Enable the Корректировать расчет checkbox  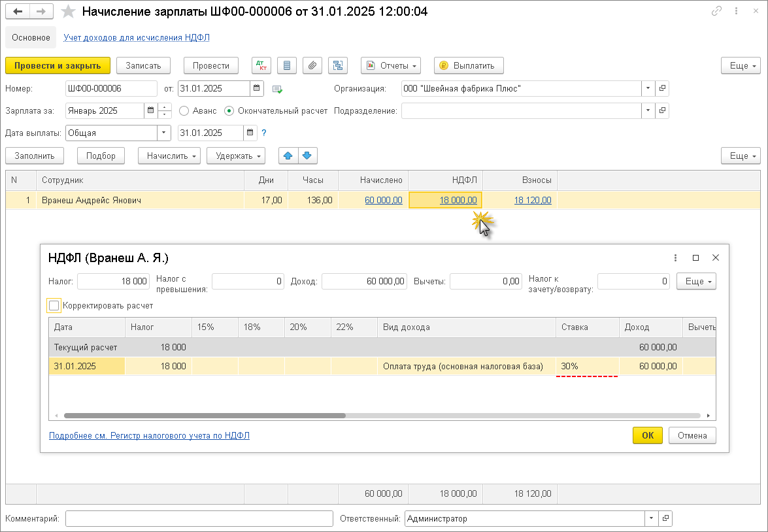(54, 306)
